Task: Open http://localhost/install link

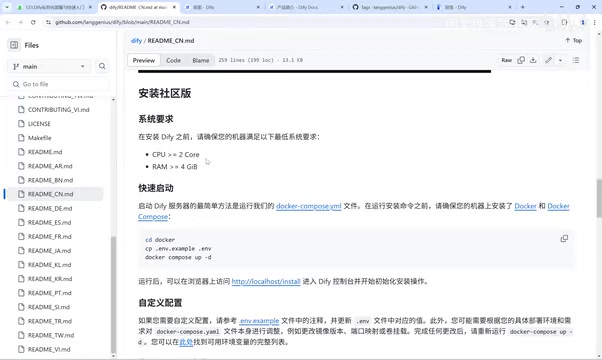Action: click(x=266, y=281)
